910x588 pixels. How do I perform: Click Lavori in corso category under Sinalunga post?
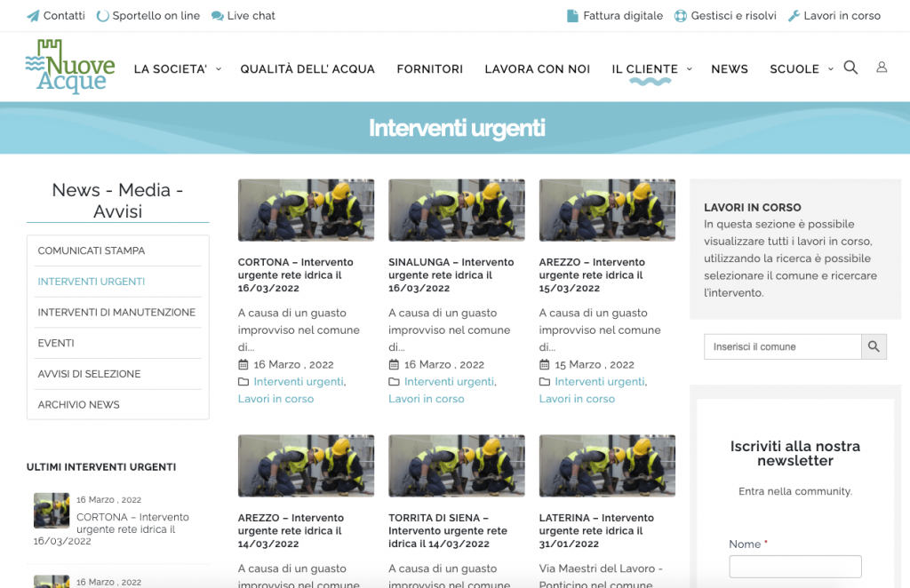(427, 399)
